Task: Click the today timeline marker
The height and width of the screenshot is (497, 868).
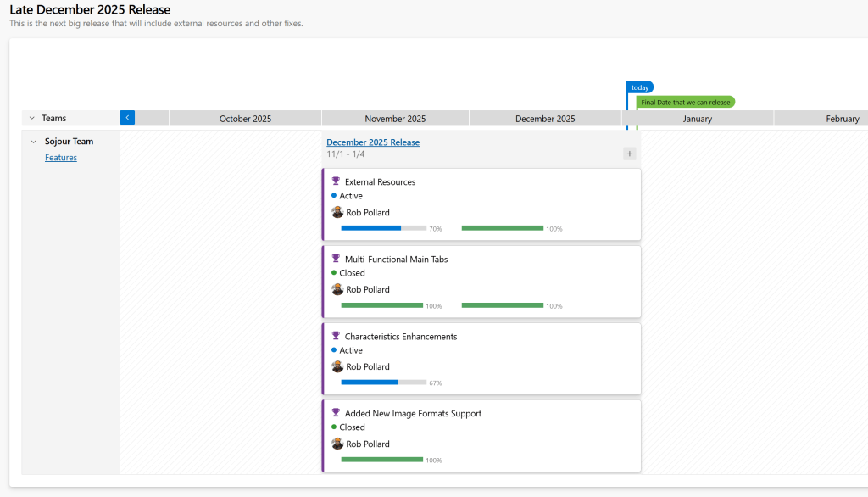Action: (x=640, y=87)
